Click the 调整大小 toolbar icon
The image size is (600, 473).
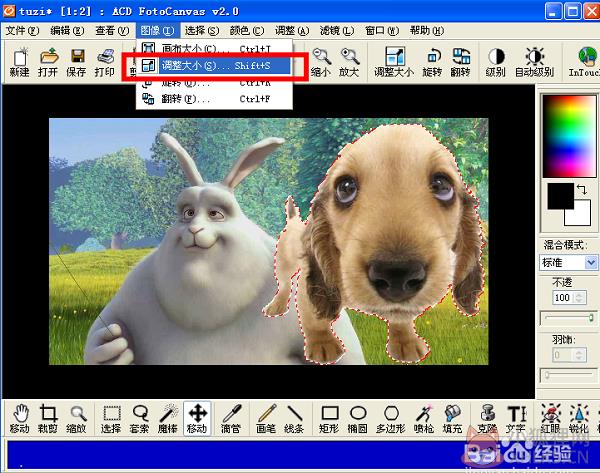pyautogui.click(x=394, y=62)
